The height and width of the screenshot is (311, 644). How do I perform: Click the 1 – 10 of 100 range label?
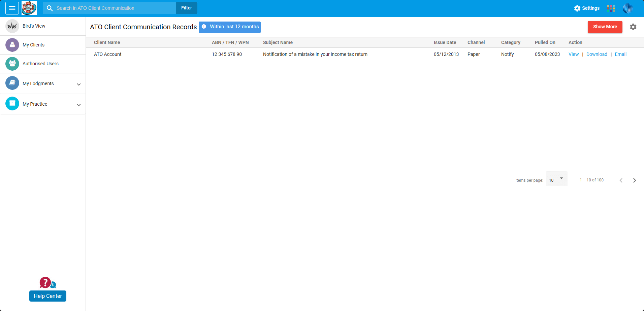591,180
